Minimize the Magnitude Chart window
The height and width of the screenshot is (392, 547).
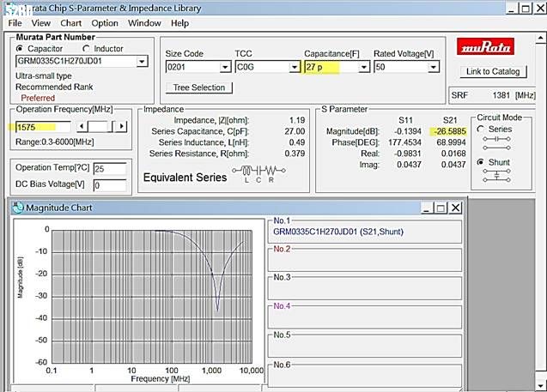click(x=427, y=208)
